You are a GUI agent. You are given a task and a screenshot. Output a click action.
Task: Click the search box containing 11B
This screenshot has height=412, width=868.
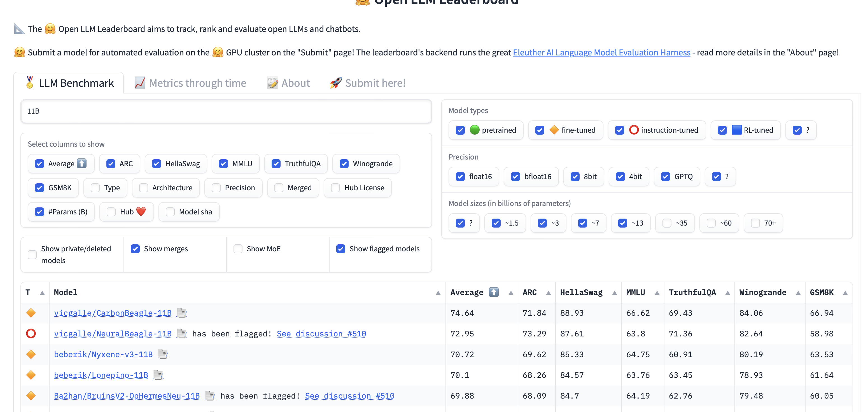pyautogui.click(x=226, y=111)
